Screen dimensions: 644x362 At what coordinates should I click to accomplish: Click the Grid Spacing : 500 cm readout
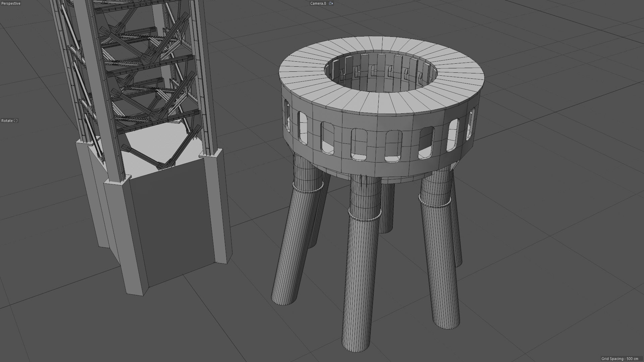click(x=620, y=359)
